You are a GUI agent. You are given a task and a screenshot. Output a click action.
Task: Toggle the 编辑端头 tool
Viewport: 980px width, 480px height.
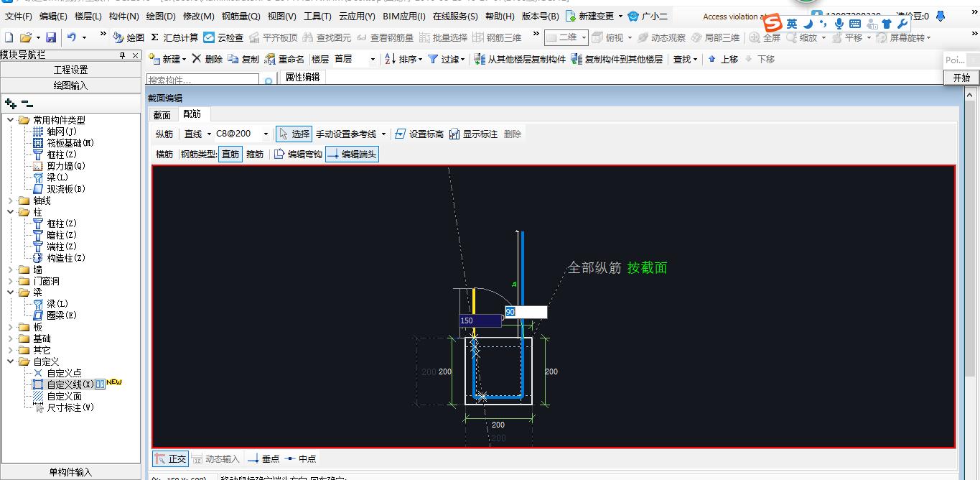click(352, 154)
